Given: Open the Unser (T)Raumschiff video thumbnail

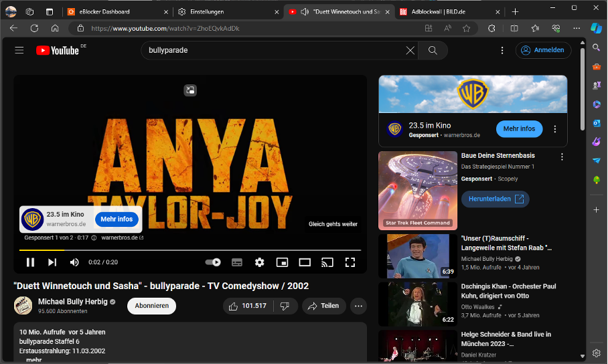Looking at the screenshot, I should click(x=418, y=256).
